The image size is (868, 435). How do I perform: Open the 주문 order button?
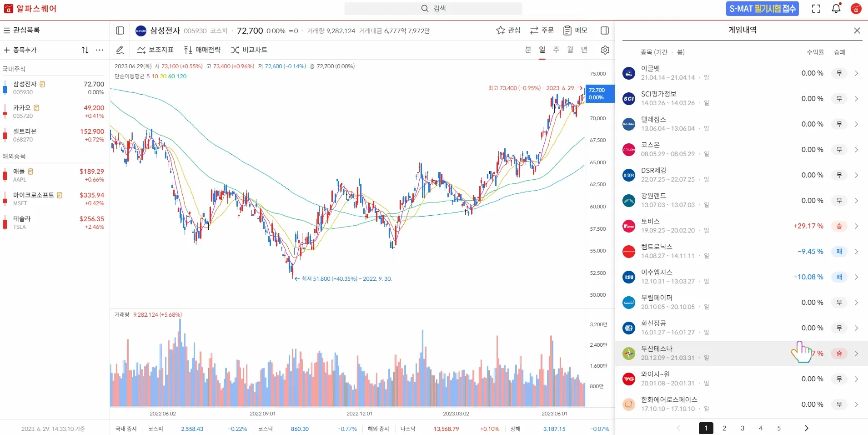(x=542, y=30)
